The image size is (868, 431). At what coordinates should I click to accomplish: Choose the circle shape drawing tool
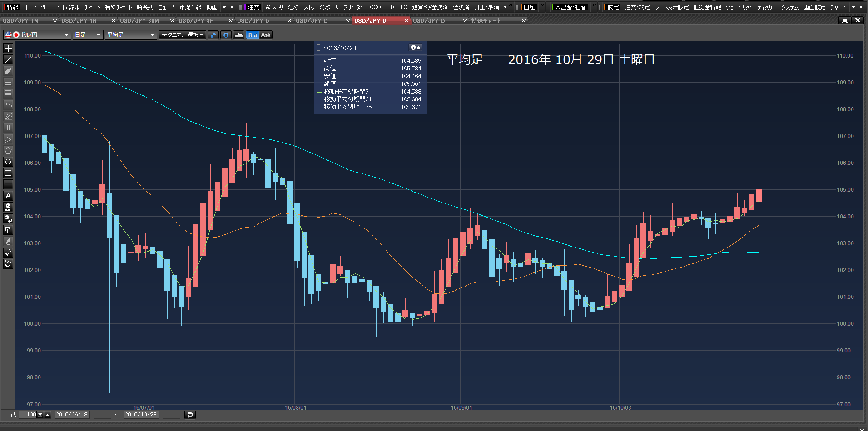pos(8,162)
